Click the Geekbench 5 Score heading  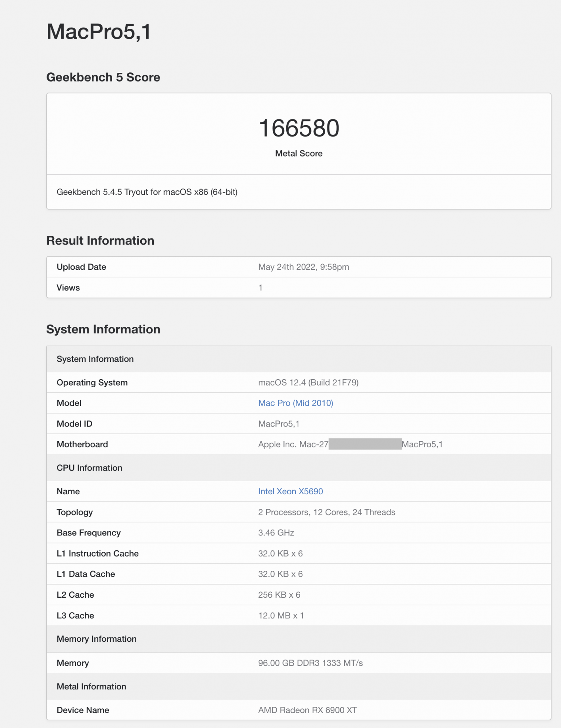[x=103, y=77]
